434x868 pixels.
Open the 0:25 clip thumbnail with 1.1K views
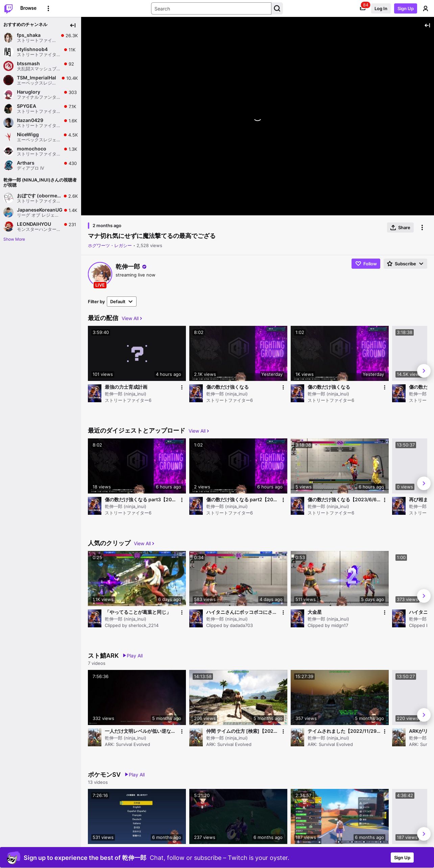(137, 578)
